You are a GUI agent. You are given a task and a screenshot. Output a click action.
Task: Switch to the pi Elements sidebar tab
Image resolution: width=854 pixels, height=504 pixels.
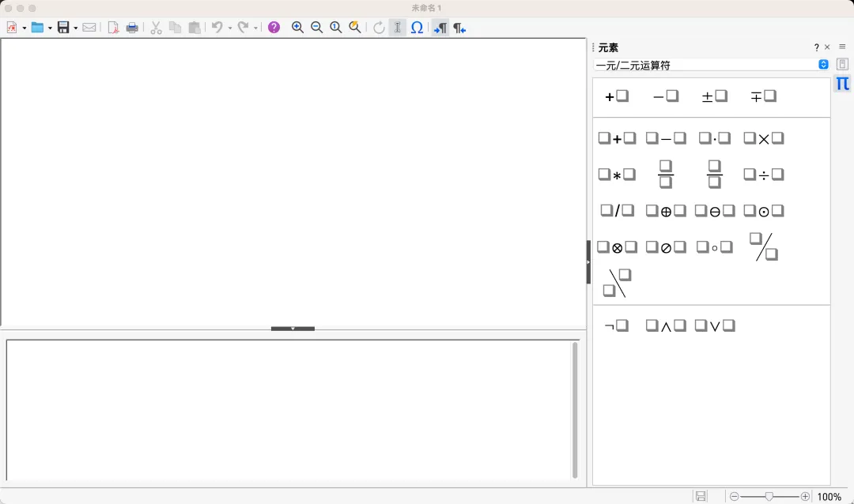(x=842, y=84)
